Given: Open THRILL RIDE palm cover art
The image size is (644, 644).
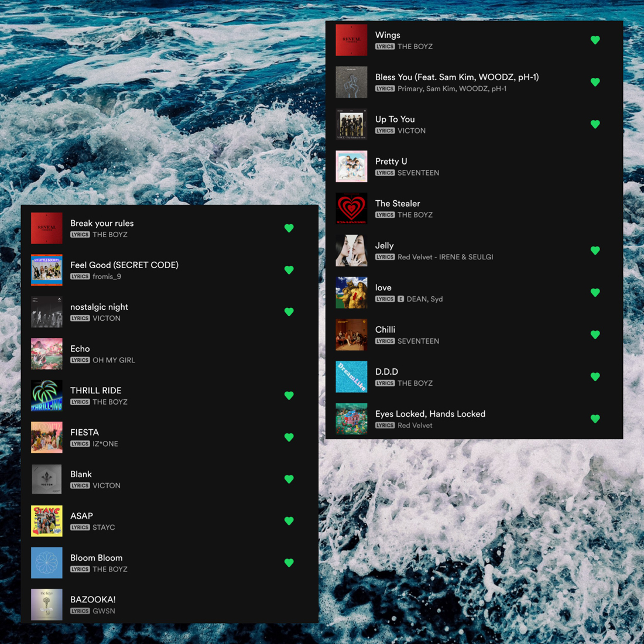Looking at the screenshot, I should click(47, 396).
